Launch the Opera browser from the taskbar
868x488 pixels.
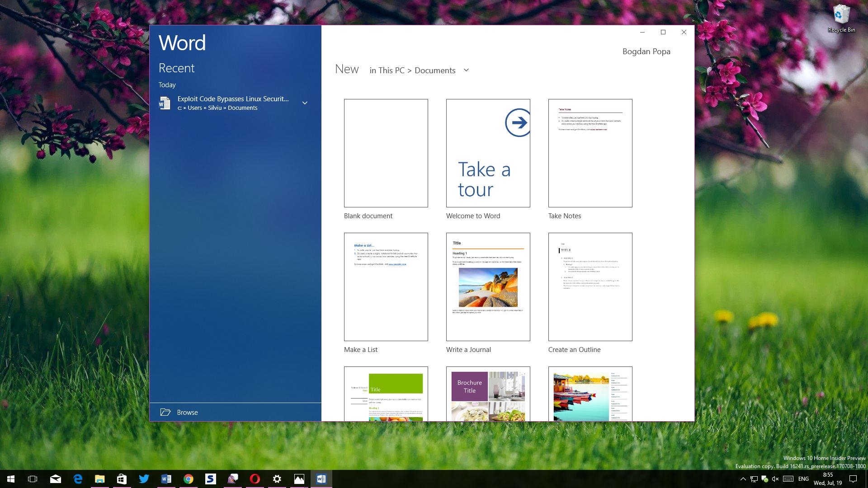coord(255,479)
